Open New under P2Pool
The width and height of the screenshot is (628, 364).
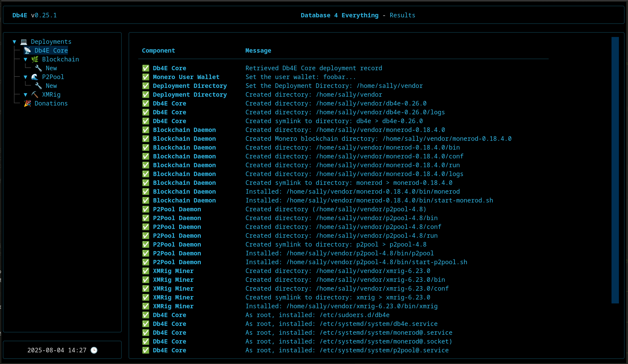pyautogui.click(x=51, y=86)
